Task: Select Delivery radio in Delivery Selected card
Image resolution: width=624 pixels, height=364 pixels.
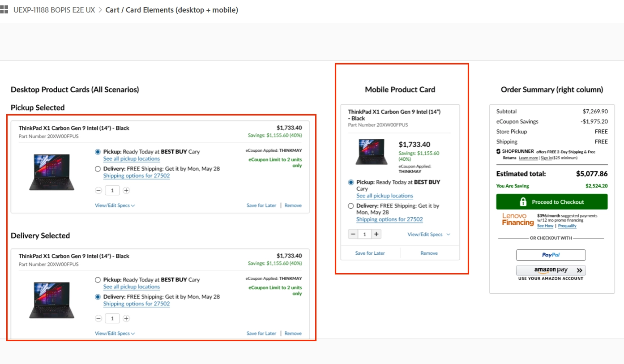Action: pos(98,297)
